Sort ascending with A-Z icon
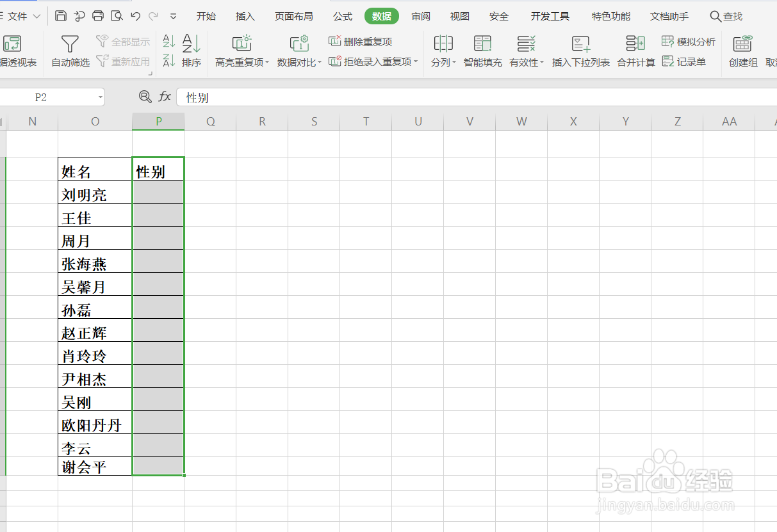The height and width of the screenshot is (532, 777). [x=169, y=42]
